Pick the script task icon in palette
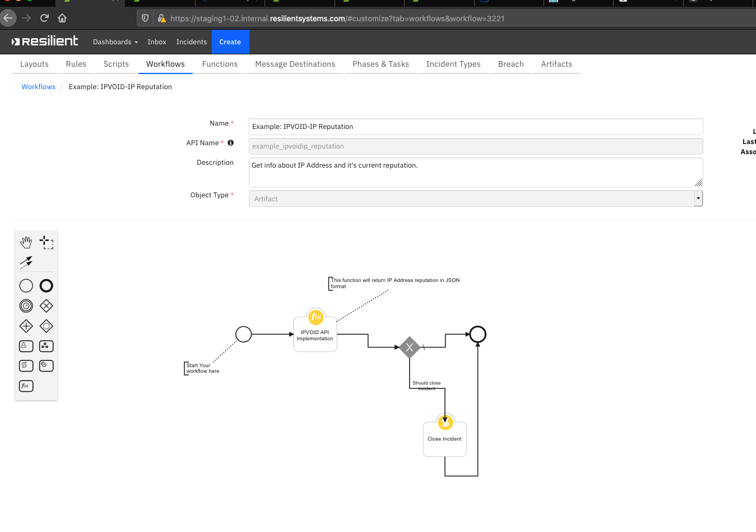756x532 pixels. point(26,366)
